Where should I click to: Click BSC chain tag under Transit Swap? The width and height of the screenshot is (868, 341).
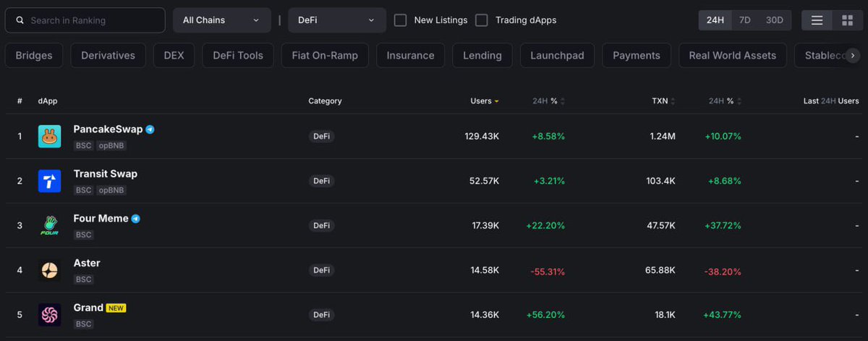[84, 190]
